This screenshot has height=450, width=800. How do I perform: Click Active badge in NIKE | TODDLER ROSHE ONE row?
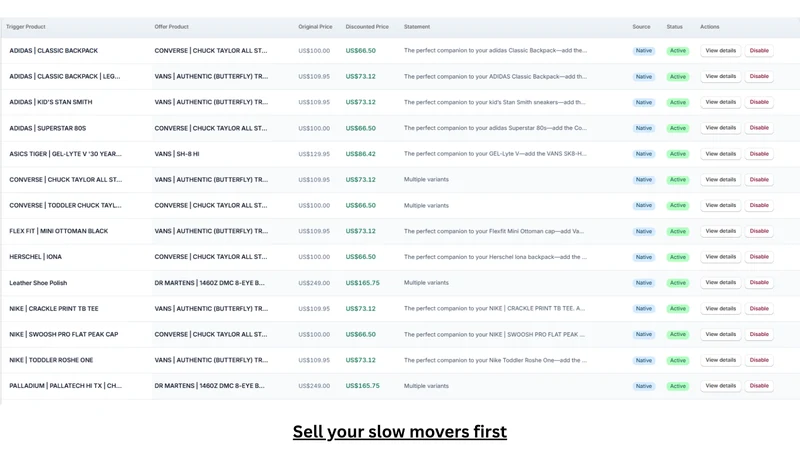(x=678, y=360)
